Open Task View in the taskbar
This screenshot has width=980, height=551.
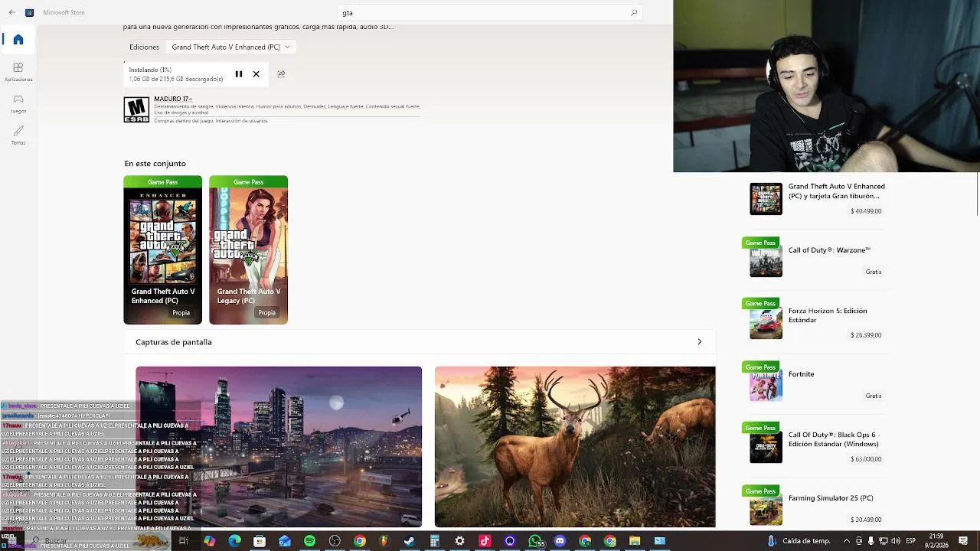184,541
